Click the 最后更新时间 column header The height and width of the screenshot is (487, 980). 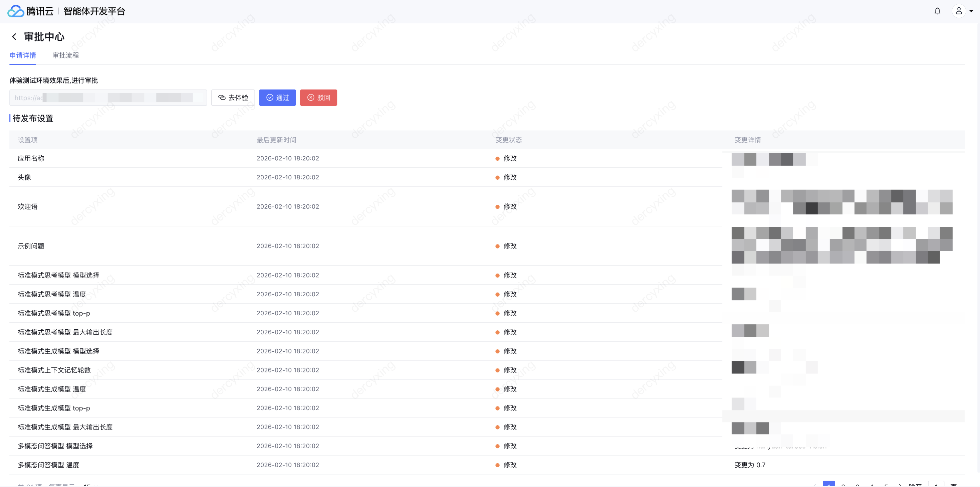point(276,140)
